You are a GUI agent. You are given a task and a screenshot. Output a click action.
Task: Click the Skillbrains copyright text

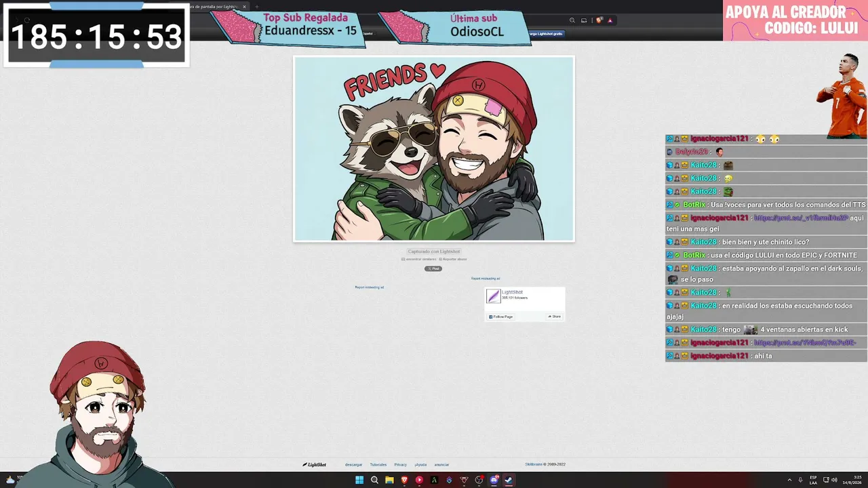(545, 465)
